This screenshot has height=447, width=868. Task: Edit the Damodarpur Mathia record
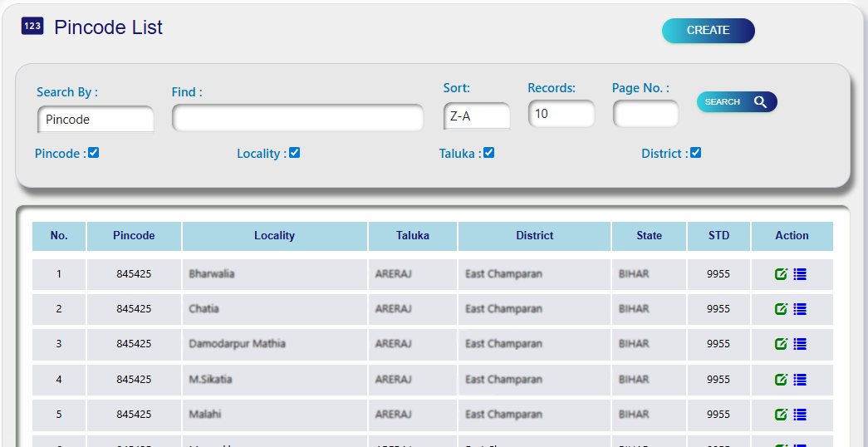[x=781, y=344]
